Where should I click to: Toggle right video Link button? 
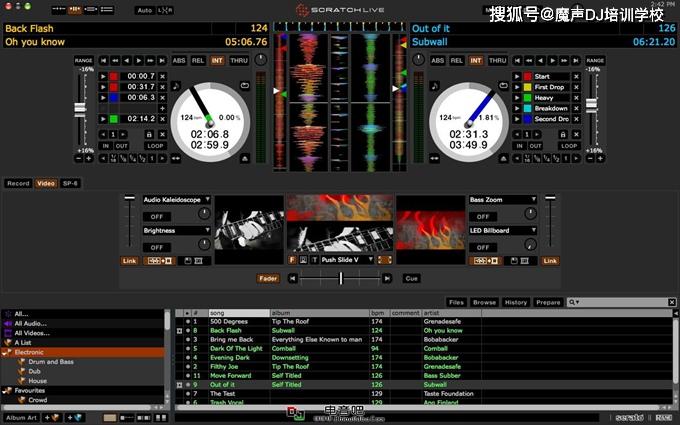pyautogui.click(x=550, y=261)
